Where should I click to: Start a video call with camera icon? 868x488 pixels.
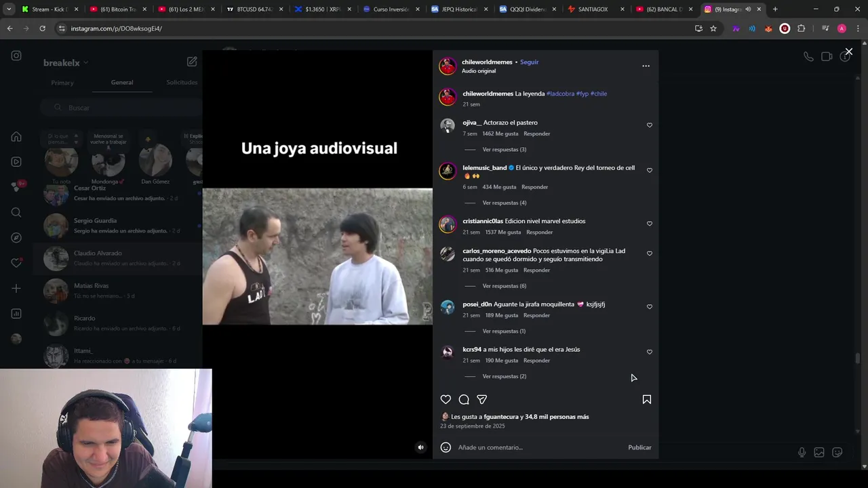point(827,57)
